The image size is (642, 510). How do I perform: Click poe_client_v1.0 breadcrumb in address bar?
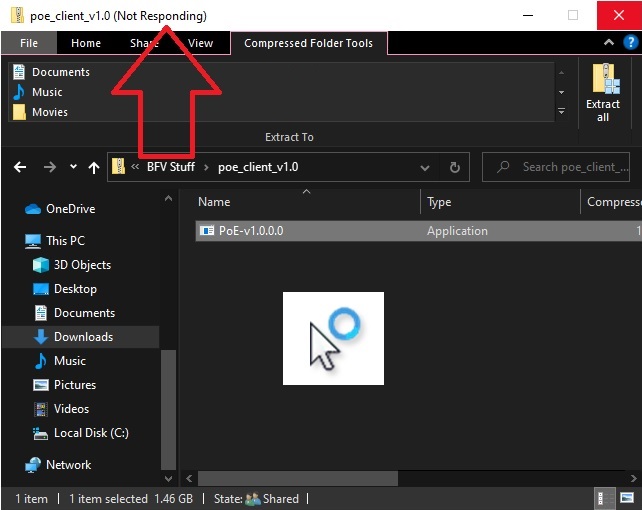[x=258, y=167]
